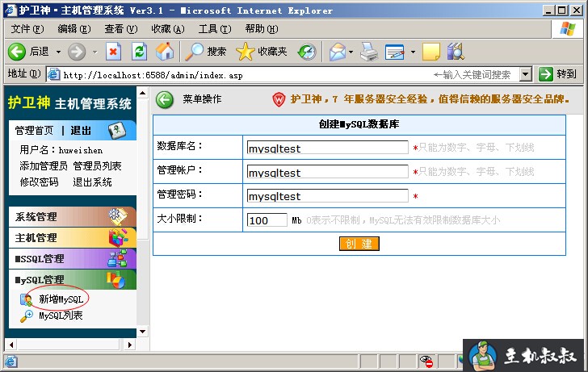Click the gear icon on 系统管理
Viewport: 588px width, 372px height.
(118, 216)
